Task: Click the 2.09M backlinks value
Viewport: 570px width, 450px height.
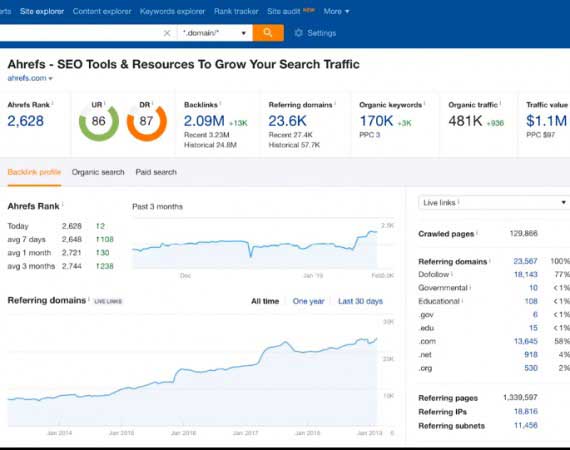Action: (204, 121)
